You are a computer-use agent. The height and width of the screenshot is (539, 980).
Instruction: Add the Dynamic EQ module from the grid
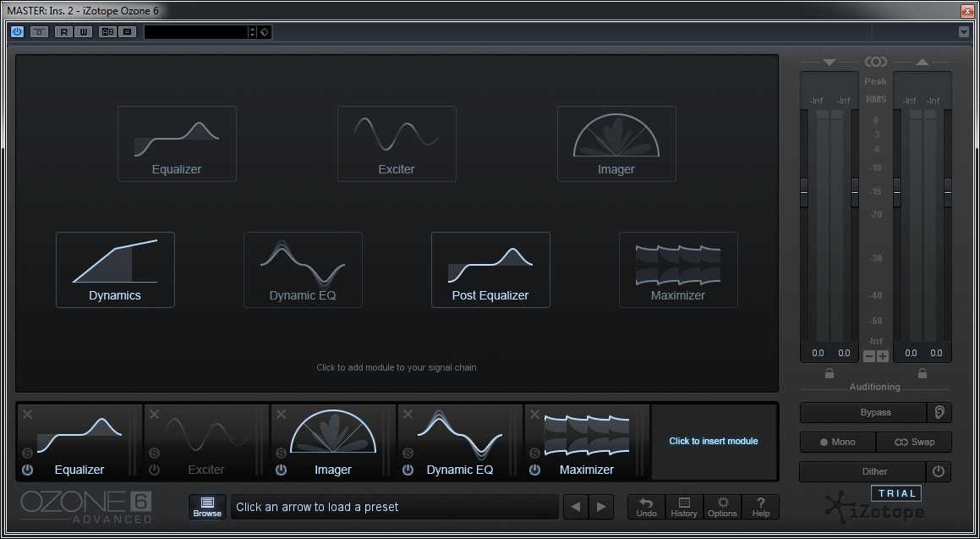point(303,269)
